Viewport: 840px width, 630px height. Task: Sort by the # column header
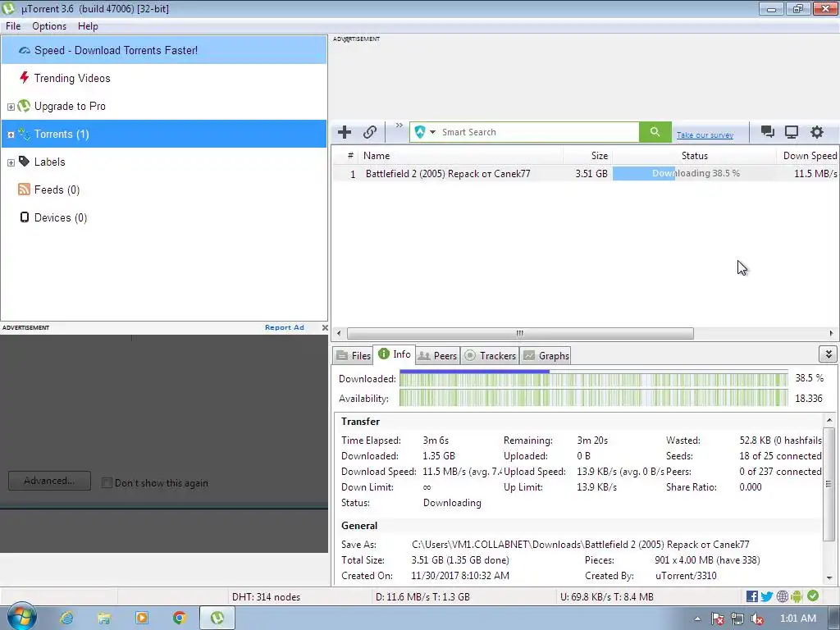(x=350, y=156)
